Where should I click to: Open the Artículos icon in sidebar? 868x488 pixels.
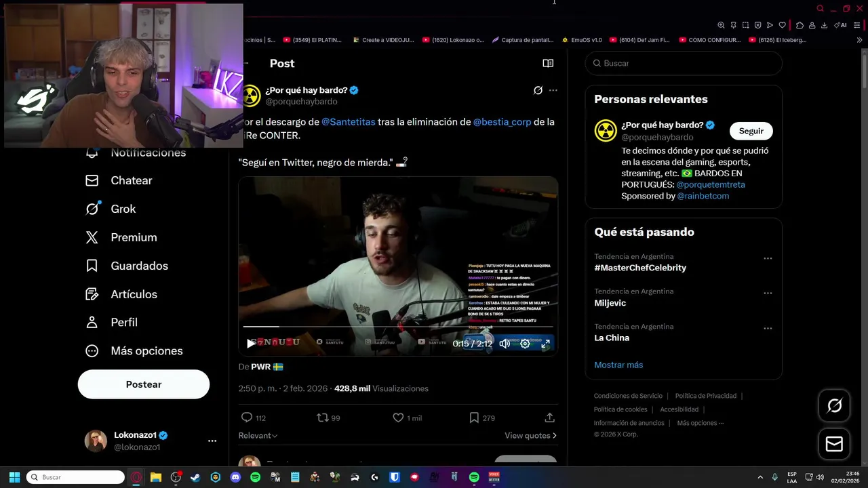point(92,294)
